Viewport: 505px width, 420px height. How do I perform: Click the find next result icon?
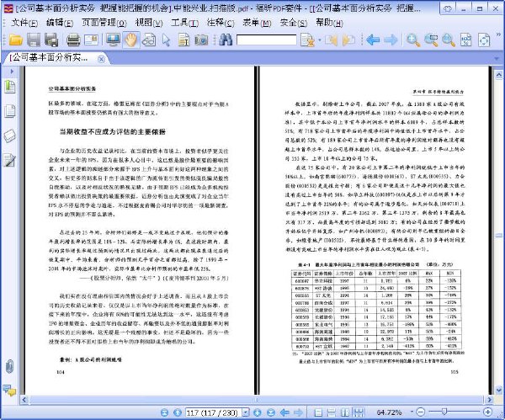(x=348, y=40)
